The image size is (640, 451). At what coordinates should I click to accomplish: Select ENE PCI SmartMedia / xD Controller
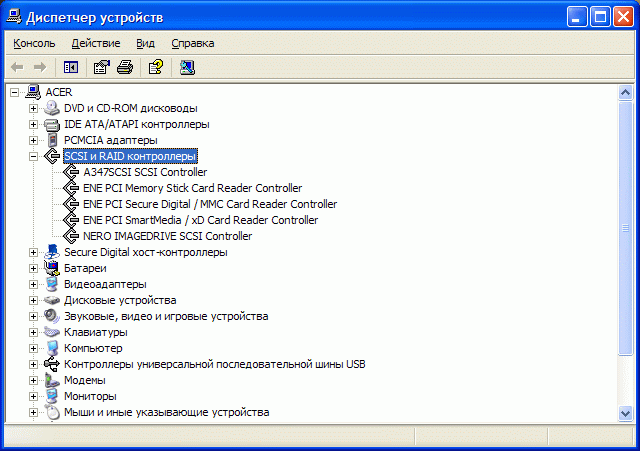[200, 220]
